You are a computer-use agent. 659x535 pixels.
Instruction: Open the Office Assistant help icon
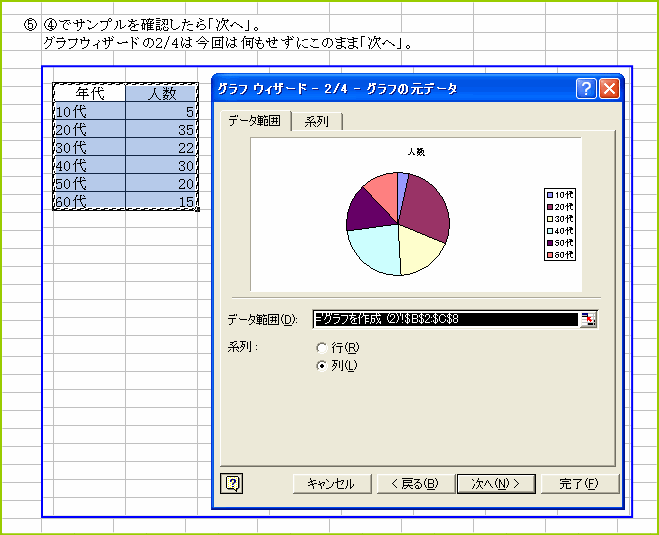coord(232,483)
